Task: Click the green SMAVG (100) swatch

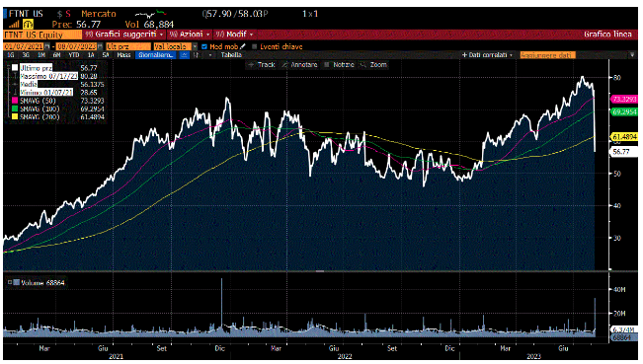Action: (15, 109)
